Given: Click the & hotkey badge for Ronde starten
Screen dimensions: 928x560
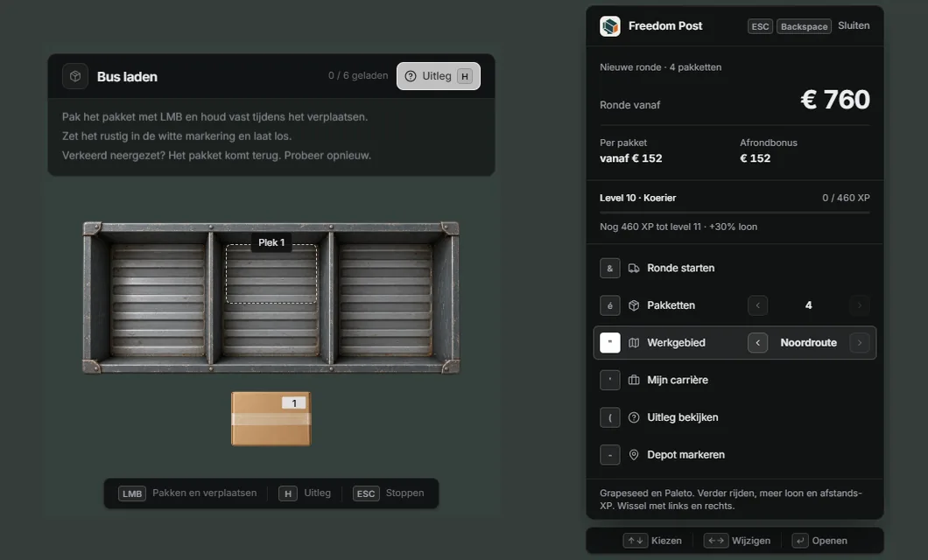Looking at the screenshot, I should pos(609,268).
